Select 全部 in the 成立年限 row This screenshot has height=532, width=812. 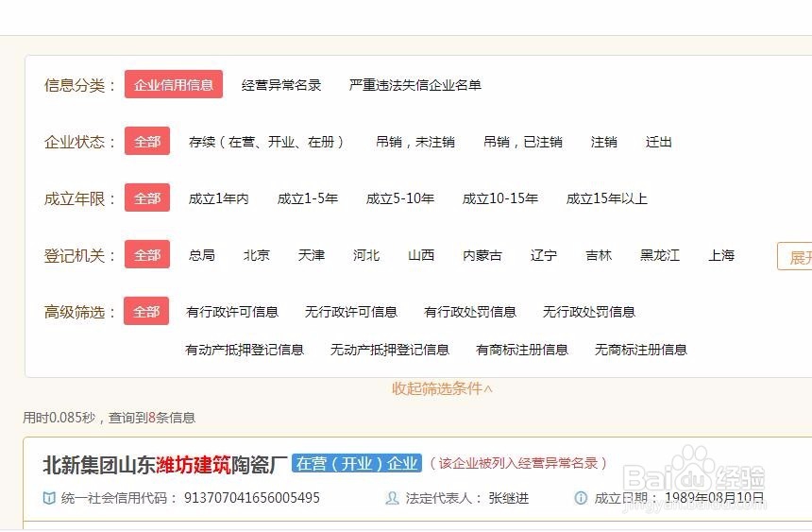click(x=147, y=197)
